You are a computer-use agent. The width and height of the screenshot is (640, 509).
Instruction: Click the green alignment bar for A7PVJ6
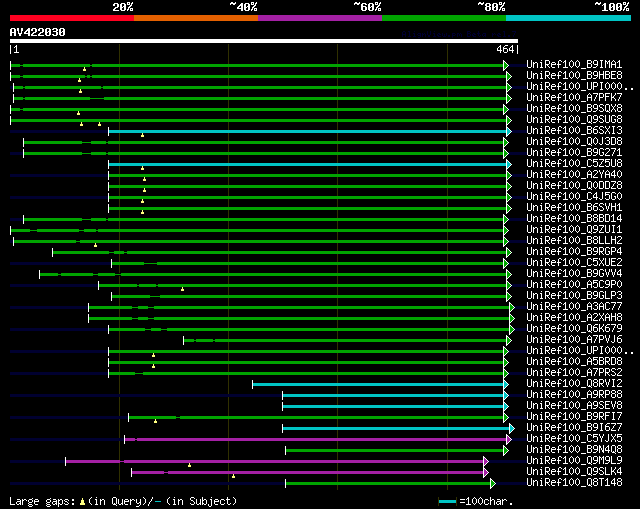345,340
